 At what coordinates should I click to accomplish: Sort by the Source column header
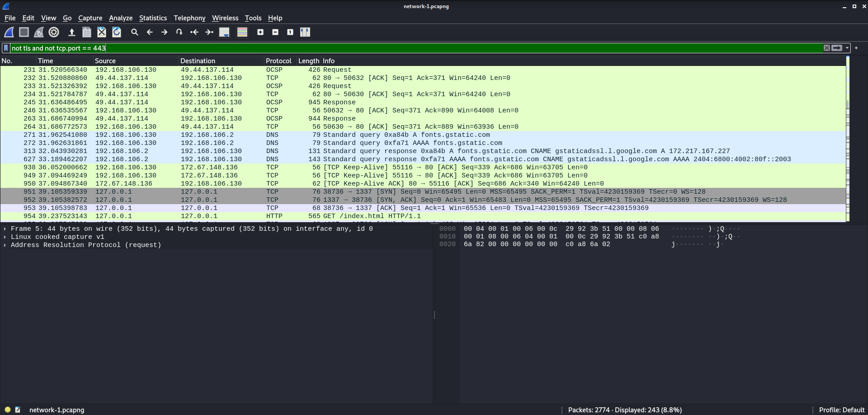click(x=136, y=61)
